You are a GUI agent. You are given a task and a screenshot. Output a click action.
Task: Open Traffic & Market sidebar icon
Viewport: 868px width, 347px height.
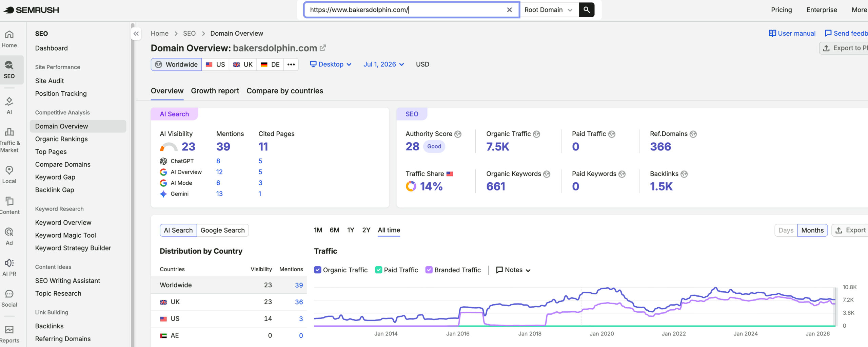pos(9,141)
